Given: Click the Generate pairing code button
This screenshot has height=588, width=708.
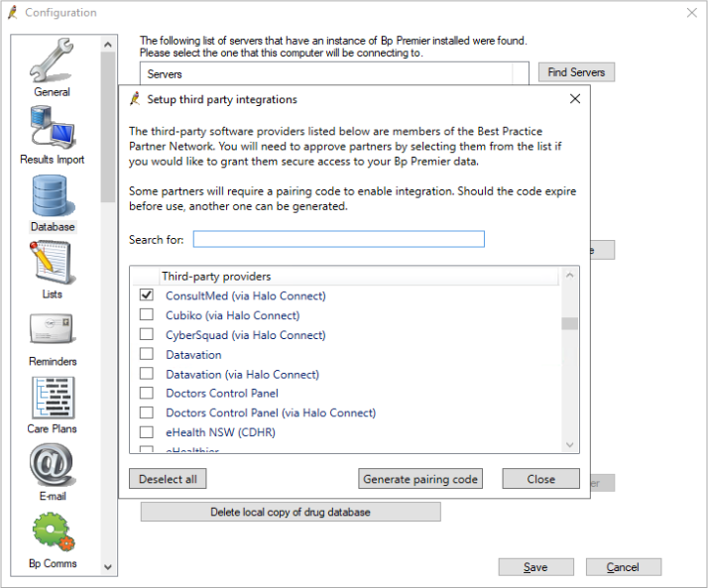Looking at the screenshot, I should [x=420, y=479].
